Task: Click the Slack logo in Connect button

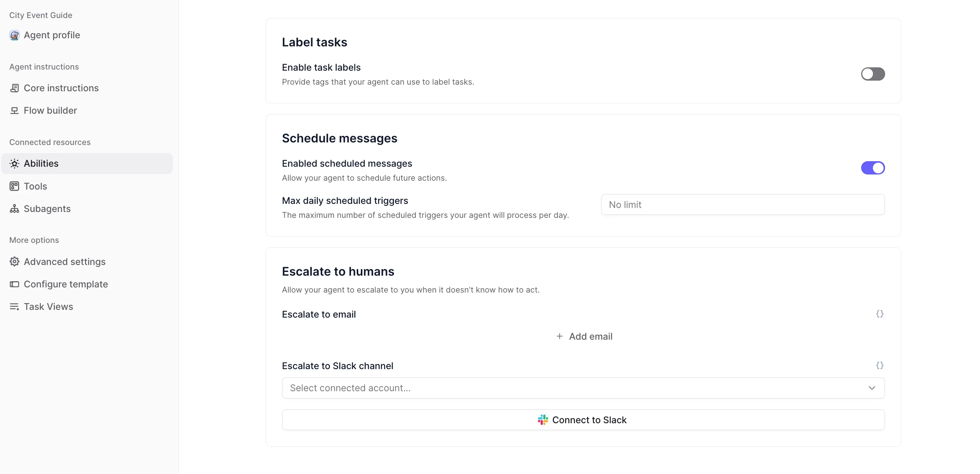Action: (x=543, y=420)
